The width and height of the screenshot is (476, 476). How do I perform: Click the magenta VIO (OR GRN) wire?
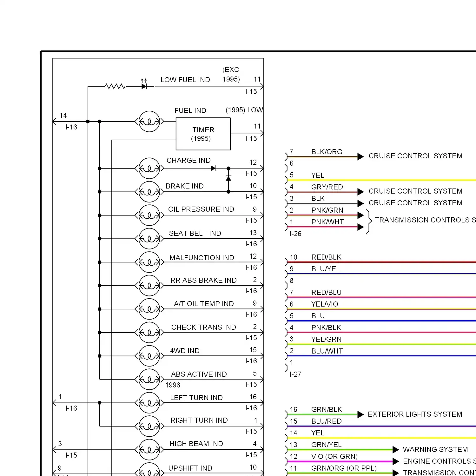coord(340,461)
